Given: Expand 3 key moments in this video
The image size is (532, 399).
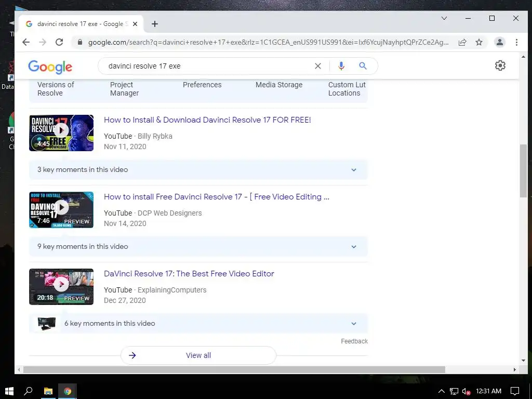Looking at the screenshot, I should pyautogui.click(x=198, y=170).
